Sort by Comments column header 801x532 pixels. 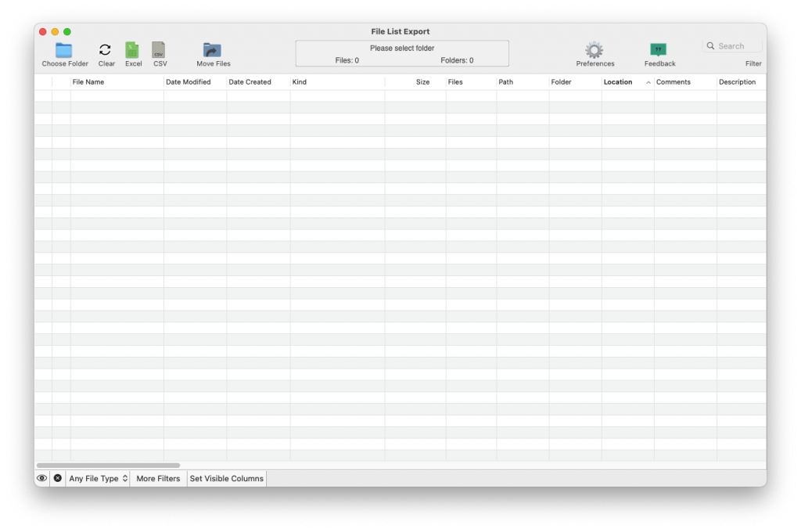point(685,82)
